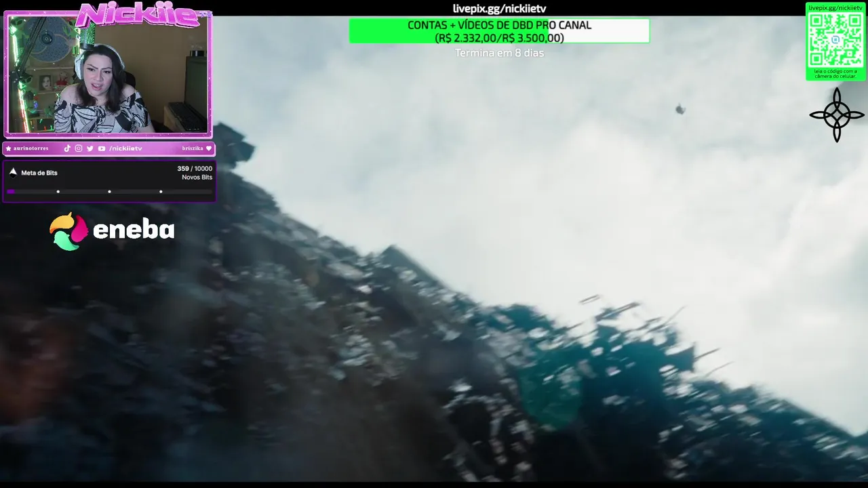This screenshot has height=488, width=868.
Task: Click the livepix.gg/nickiietv link at top center
Action: click(499, 8)
